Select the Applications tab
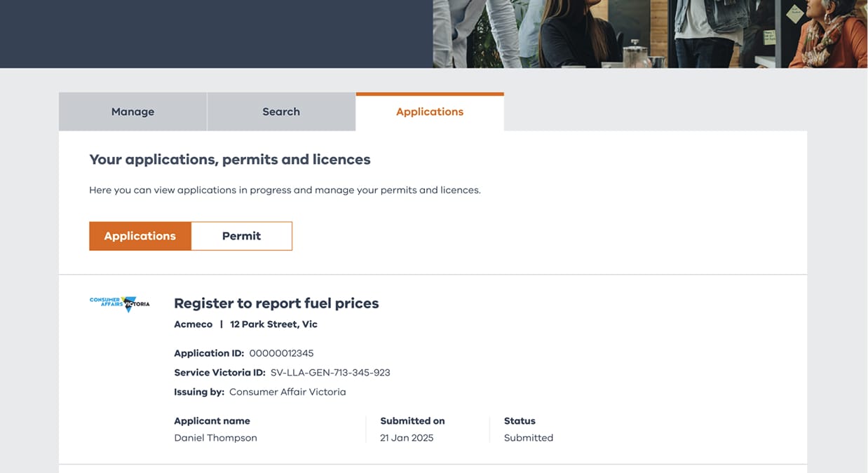Viewport: 868px width, 473px height. [429, 112]
